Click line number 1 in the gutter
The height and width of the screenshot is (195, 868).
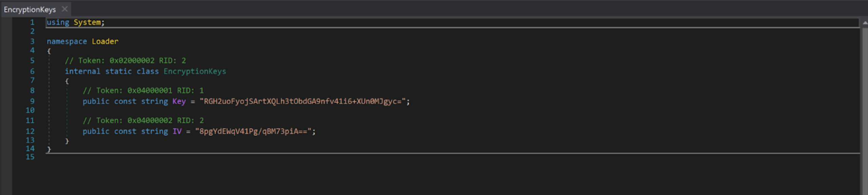(x=32, y=22)
